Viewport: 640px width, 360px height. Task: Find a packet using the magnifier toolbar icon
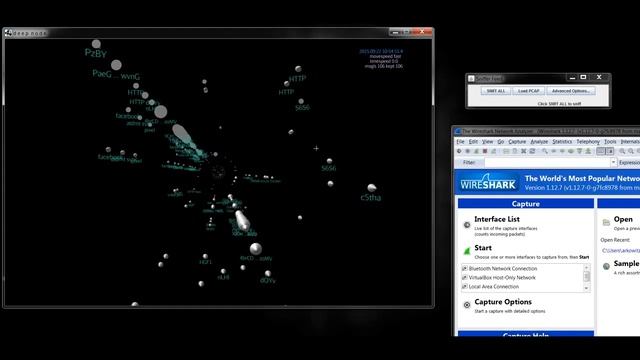point(545,151)
